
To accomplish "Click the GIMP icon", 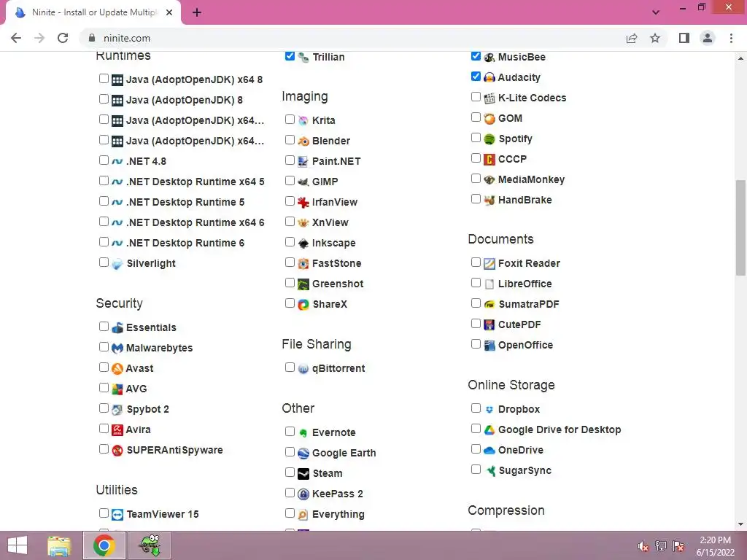I will [x=303, y=182].
